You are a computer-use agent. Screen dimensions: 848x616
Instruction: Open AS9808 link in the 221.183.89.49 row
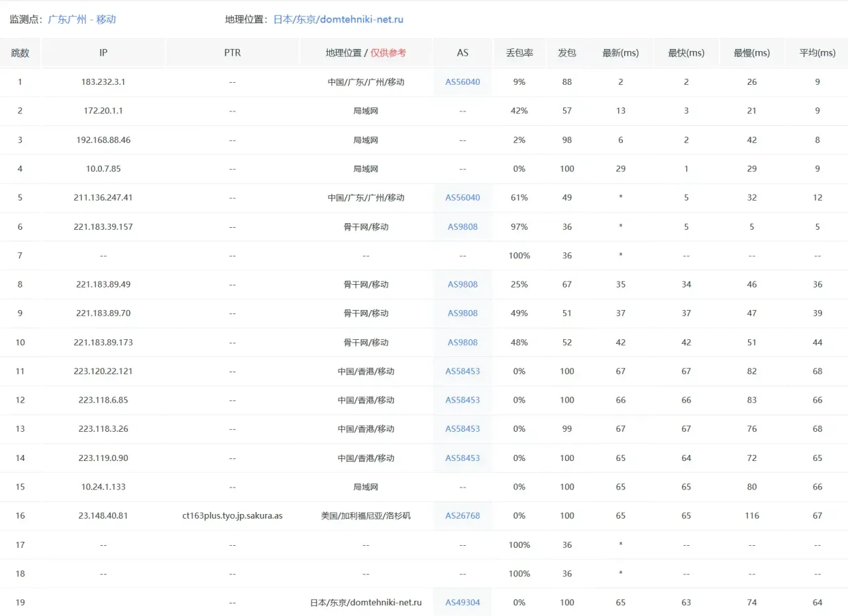(462, 284)
